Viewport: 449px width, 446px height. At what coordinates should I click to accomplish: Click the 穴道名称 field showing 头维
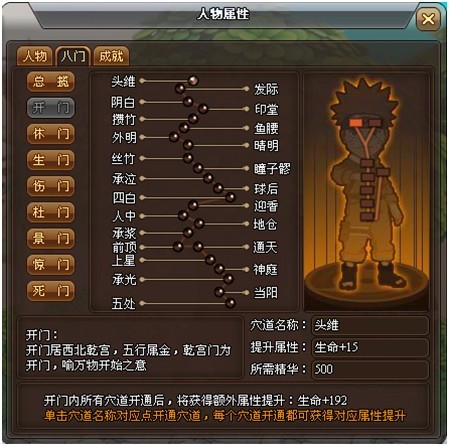click(370, 325)
